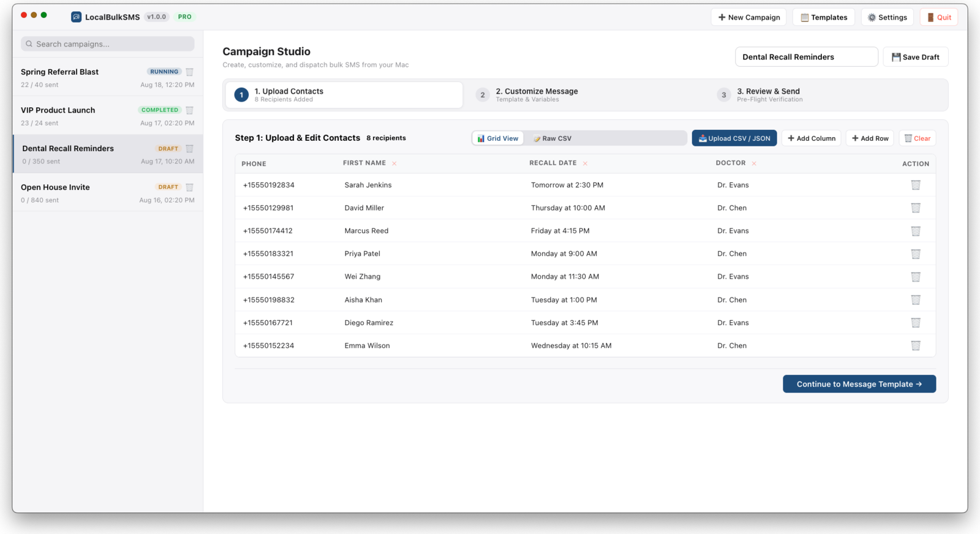Viewport: 980px width, 534px height.
Task: Continue to Message Template
Action: [x=859, y=384]
